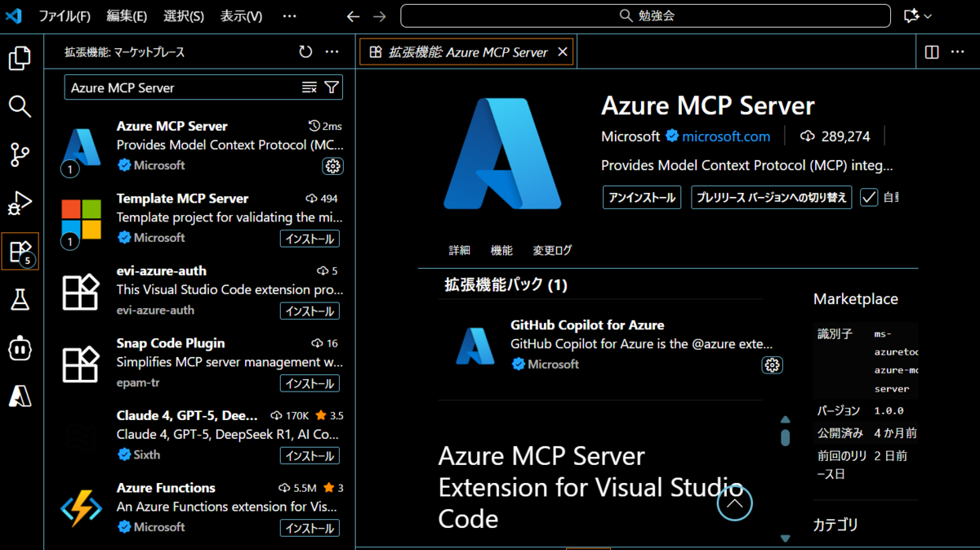The image size is (980, 550).
Task: Open the Explorer view in the activity bar
Action: (20, 57)
